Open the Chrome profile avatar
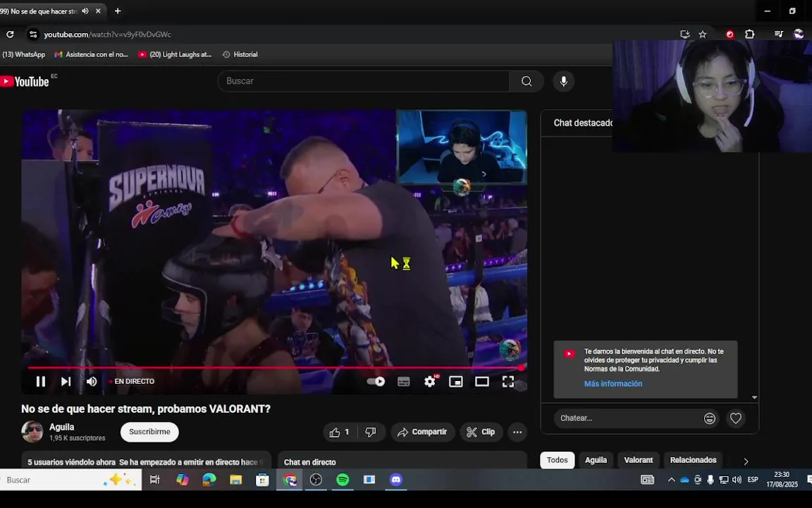Viewport: 812px width, 508px height. (799, 34)
